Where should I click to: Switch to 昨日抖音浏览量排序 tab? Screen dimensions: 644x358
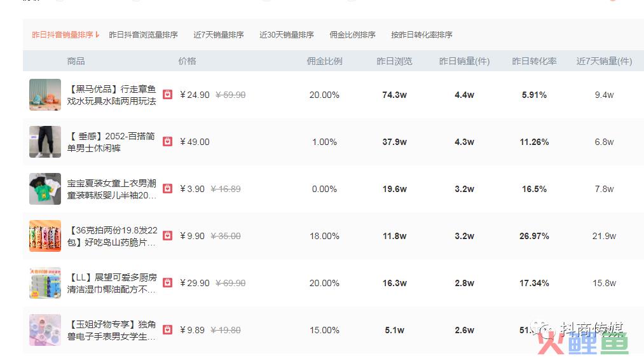143,35
